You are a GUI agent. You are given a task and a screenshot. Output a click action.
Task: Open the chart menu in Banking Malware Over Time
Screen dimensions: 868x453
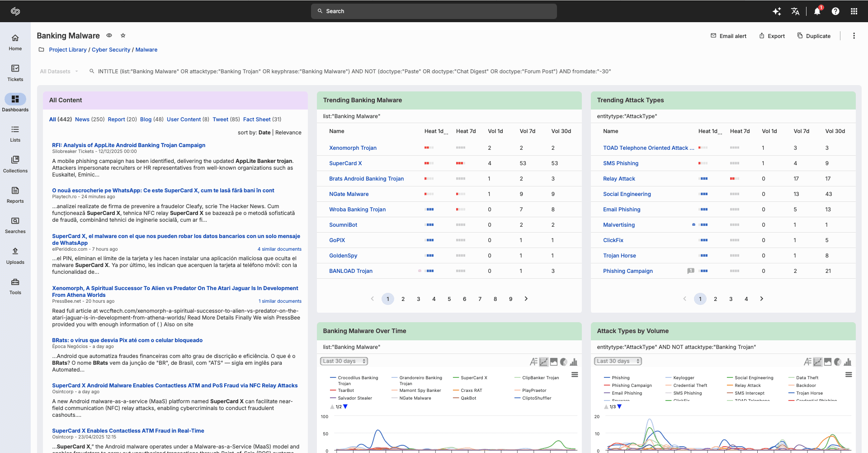[x=575, y=375]
